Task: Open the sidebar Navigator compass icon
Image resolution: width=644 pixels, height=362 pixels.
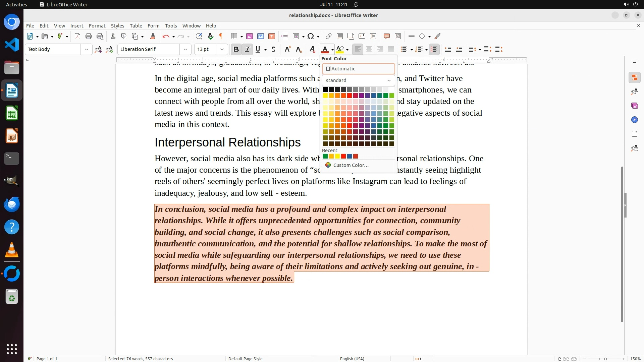Action: tap(634, 120)
